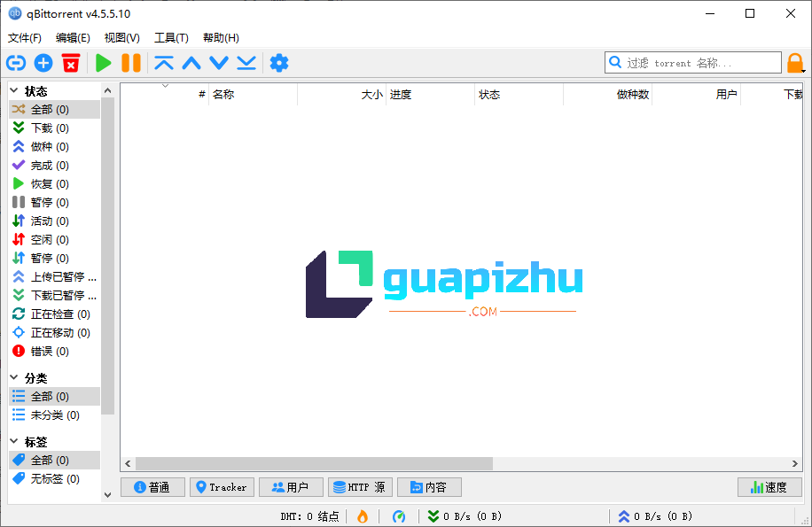Delete selected torrent with red trash icon

point(71,63)
